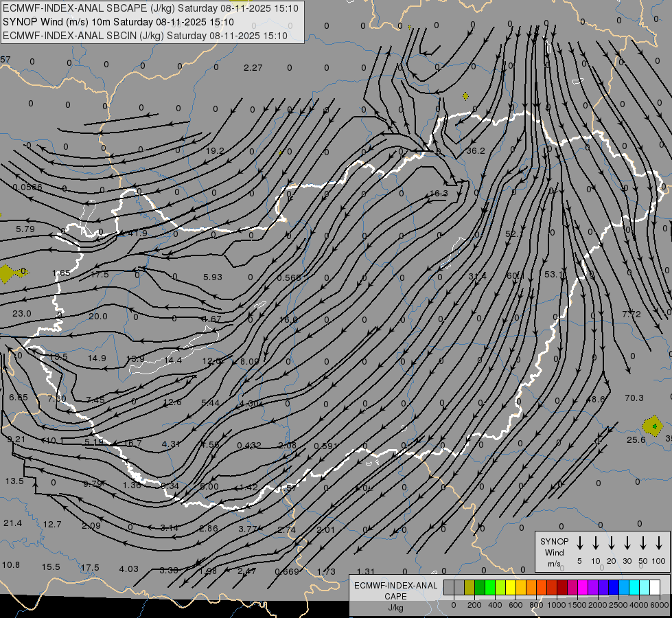672x618 pixels.
Task: Click the 23.0 value on the map
Action: click(x=21, y=314)
